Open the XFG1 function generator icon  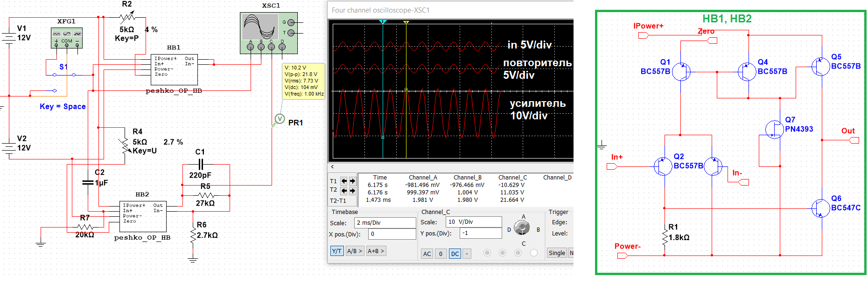coord(66,37)
